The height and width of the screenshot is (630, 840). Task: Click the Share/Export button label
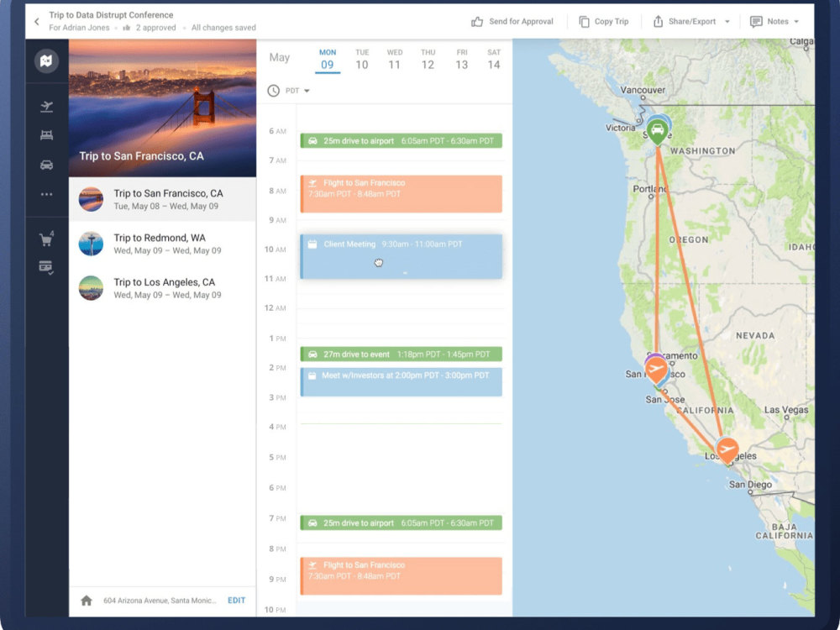[x=691, y=22]
